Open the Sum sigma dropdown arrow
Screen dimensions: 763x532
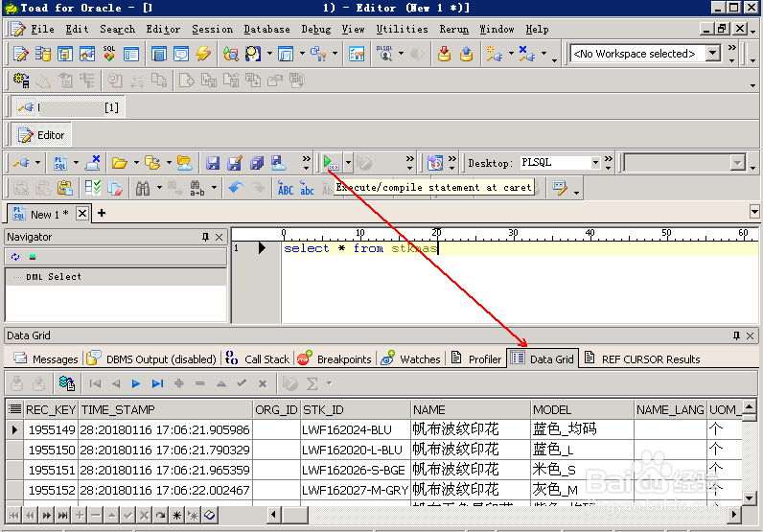[x=330, y=383]
